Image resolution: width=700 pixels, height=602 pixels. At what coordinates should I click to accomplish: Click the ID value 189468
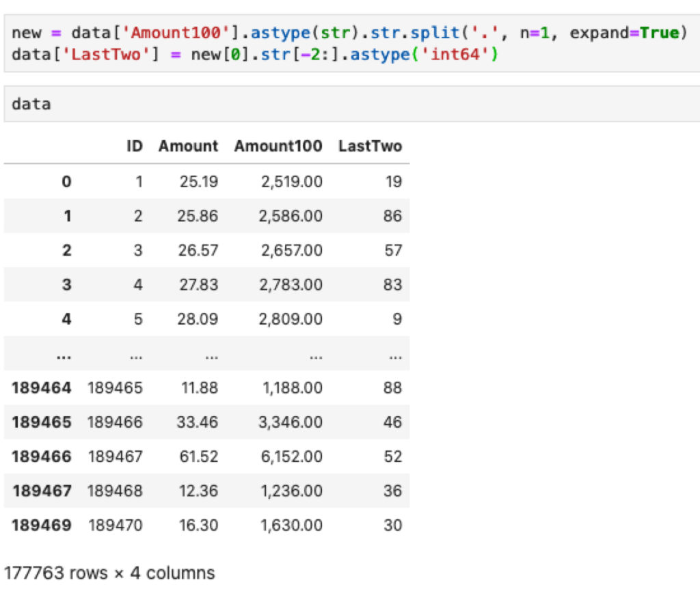point(115,491)
